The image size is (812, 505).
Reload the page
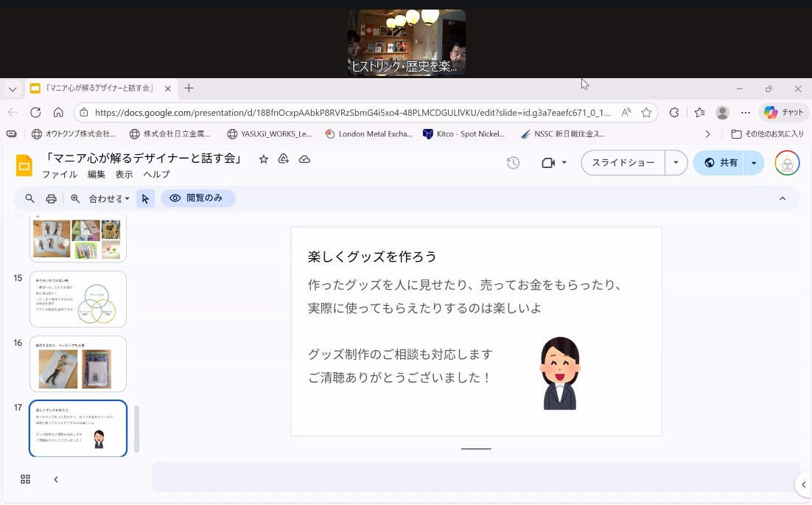35,112
